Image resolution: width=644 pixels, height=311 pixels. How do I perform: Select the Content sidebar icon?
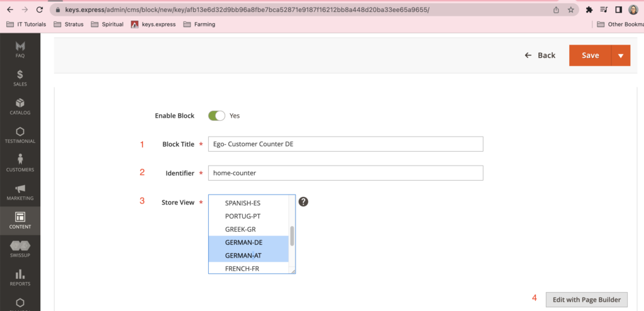coord(20,220)
